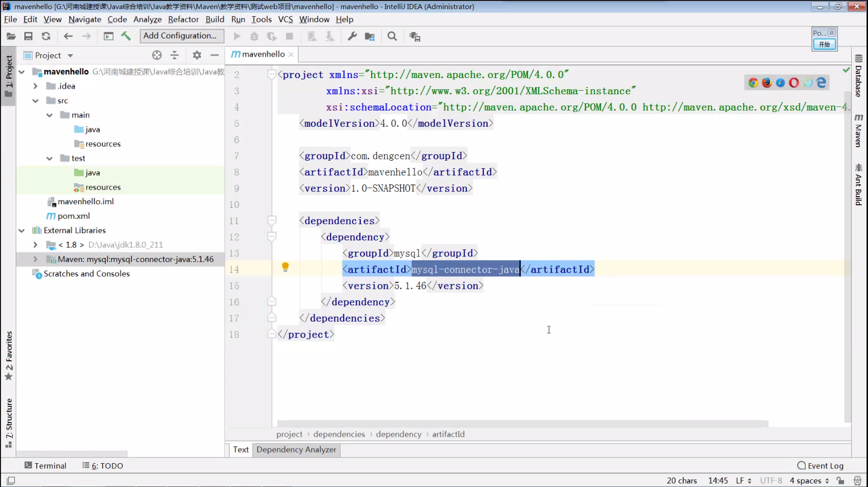The image size is (868, 487).
Task: Hide the Project panel with minus icon
Action: click(x=215, y=55)
